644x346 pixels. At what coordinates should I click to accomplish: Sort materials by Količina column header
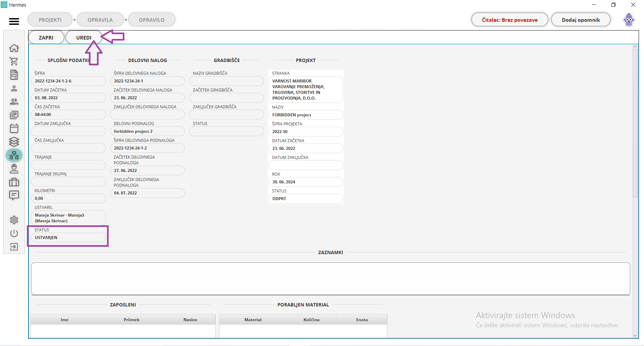[x=312, y=320]
